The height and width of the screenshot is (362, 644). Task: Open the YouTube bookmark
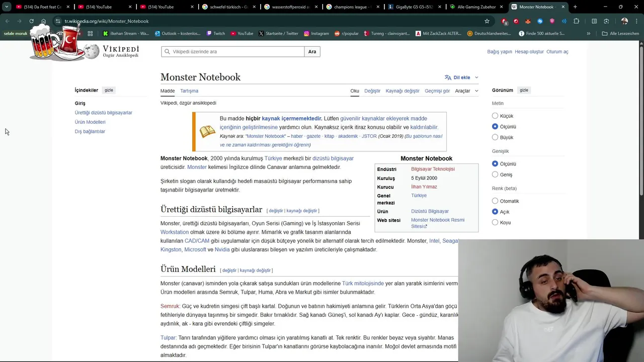tap(242, 34)
